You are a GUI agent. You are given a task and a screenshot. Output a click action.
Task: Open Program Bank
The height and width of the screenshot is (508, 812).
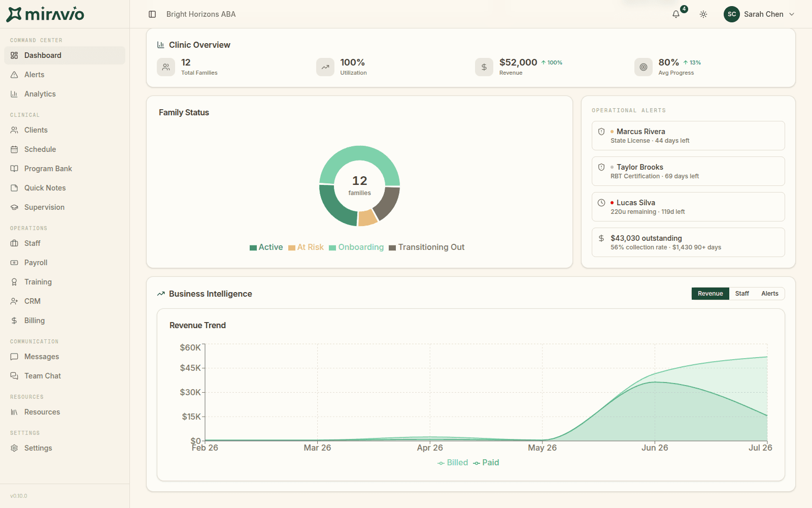click(x=64, y=169)
